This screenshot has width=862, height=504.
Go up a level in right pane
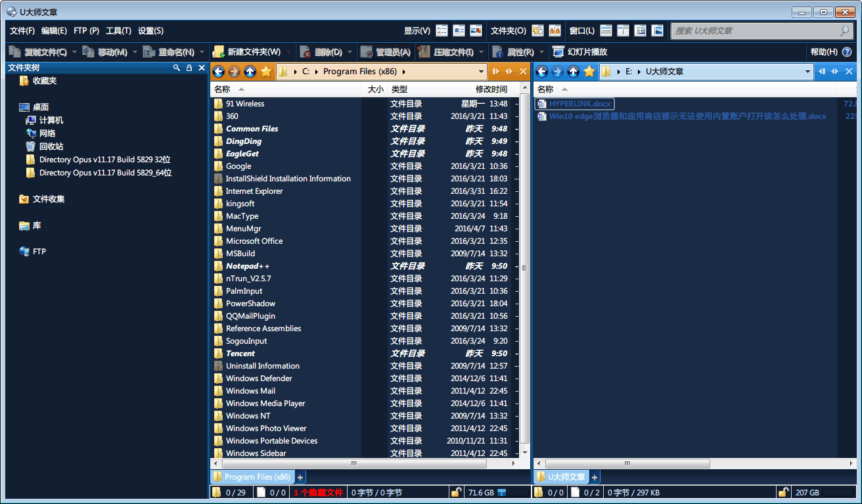pyautogui.click(x=573, y=71)
